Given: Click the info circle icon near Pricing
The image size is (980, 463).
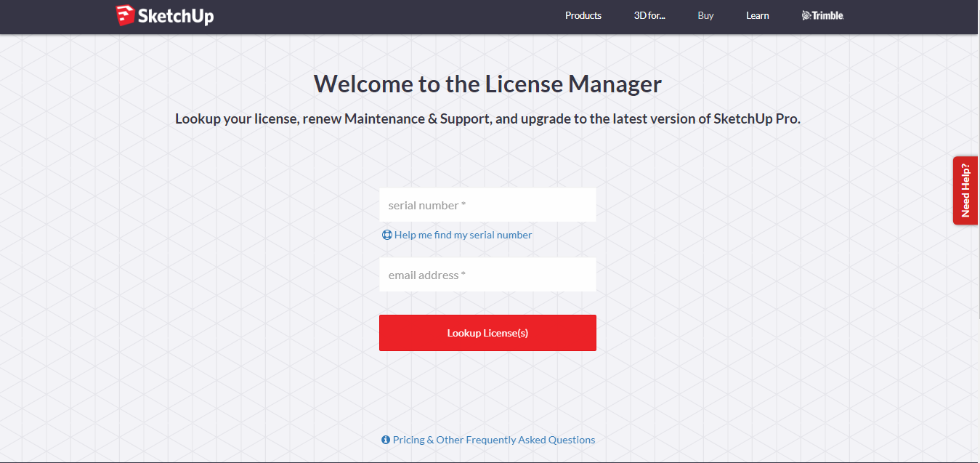Looking at the screenshot, I should tap(386, 440).
